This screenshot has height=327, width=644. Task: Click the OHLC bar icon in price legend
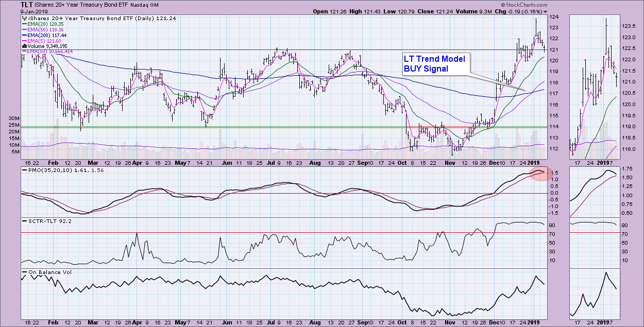click(x=24, y=18)
